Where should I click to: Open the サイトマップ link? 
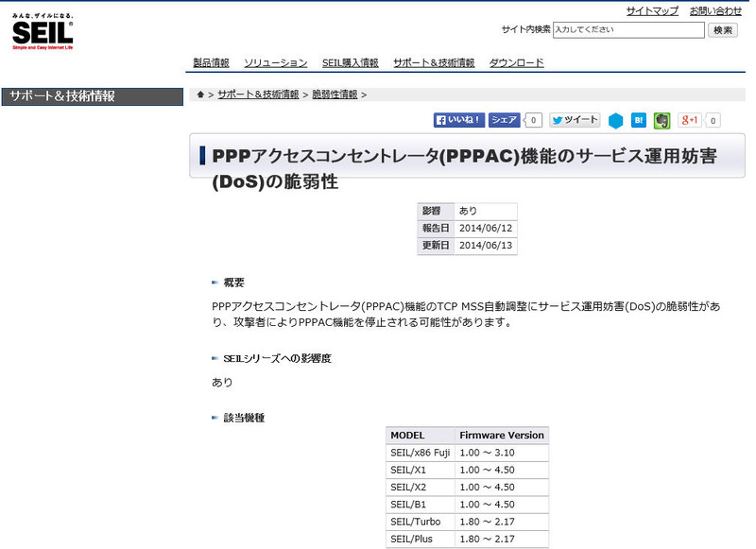click(652, 11)
